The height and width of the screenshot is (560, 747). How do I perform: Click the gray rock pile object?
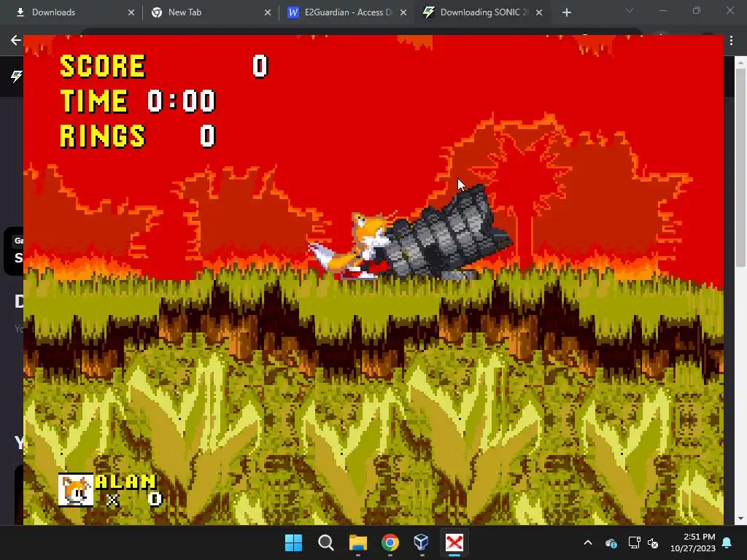(x=448, y=233)
